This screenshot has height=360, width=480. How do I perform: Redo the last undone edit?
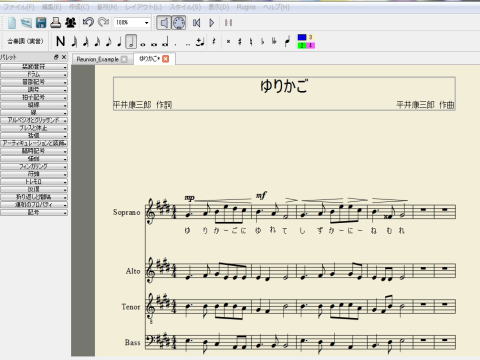[x=103, y=23]
